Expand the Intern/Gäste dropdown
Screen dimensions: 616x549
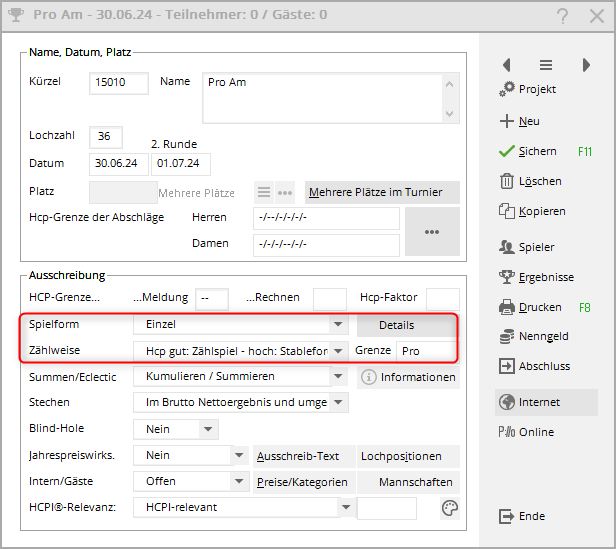(x=239, y=481)
